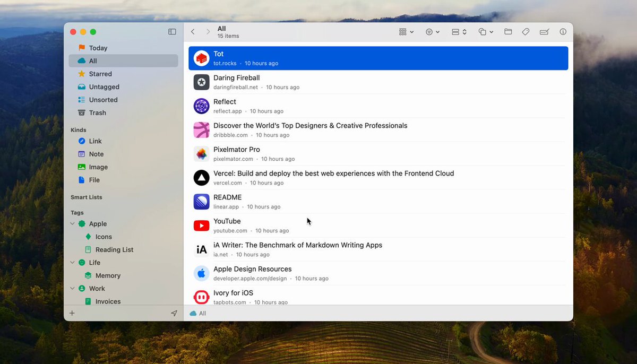Viewport: 637px width, 364px height.
Task: Collapse the Life tag group
Action: tap(72, 263)
